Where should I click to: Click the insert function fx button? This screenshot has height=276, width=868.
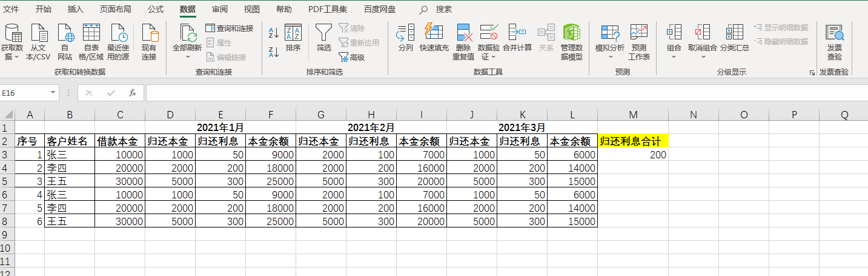[133, 93]
